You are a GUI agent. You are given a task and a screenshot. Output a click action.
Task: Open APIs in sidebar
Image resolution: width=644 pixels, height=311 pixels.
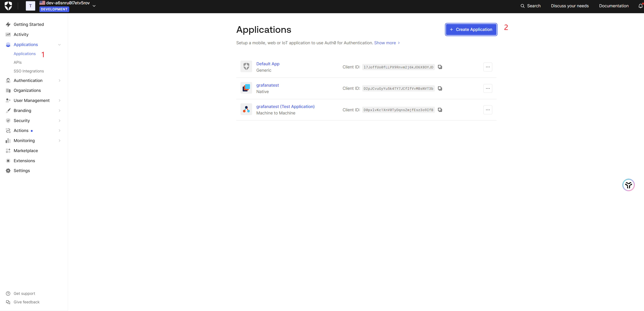tap(18, 62)
